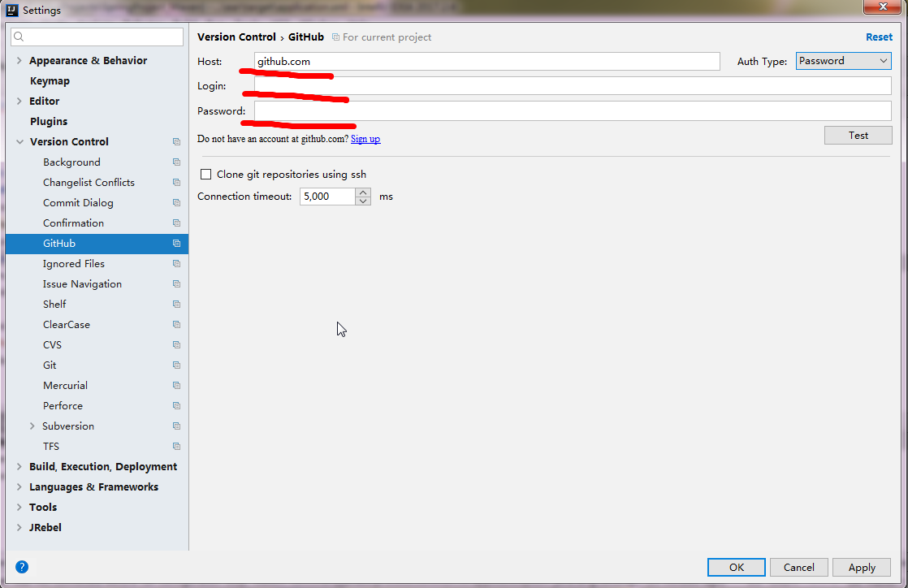Select the Shelf settings page
The image size is (908, 588).
(54, 304)
